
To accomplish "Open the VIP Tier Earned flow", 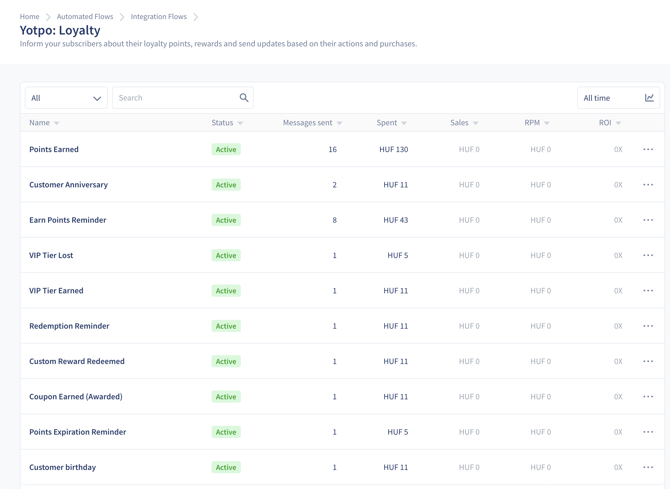I will (x=56, y=291).
